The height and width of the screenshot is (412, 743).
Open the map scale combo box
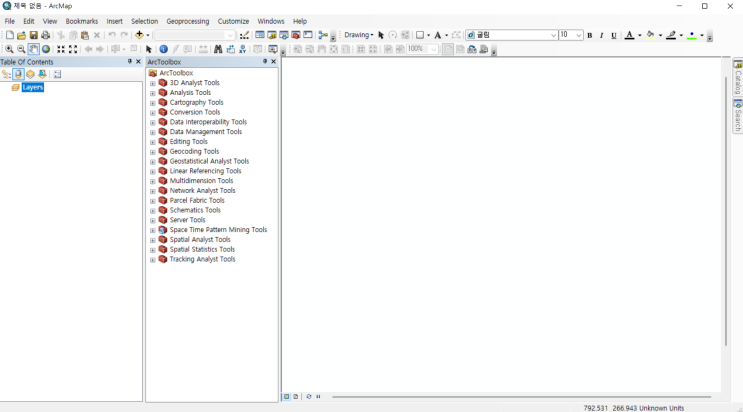click(x=195, y=35)
